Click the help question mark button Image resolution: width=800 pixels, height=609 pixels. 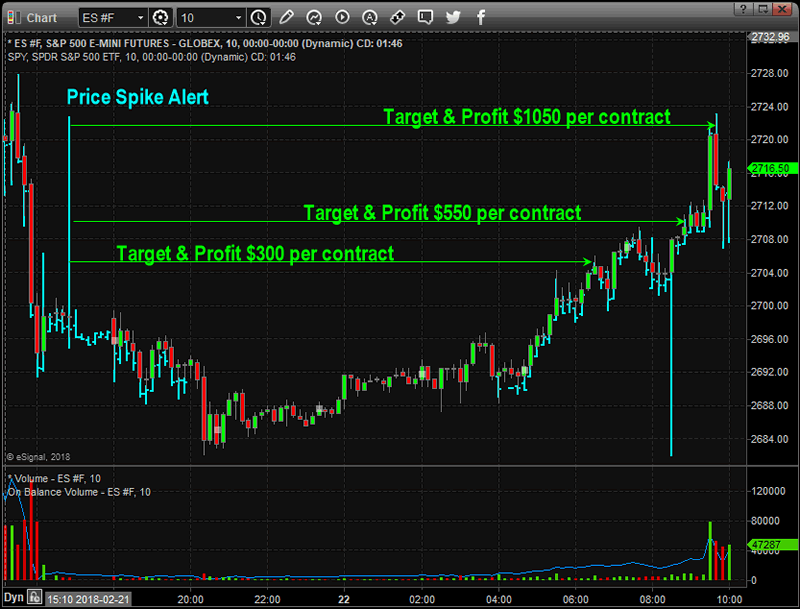(x=742, y=9)
